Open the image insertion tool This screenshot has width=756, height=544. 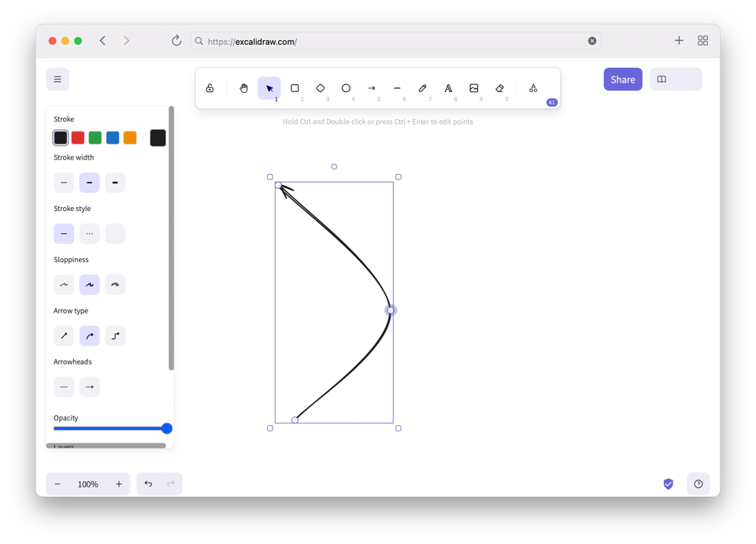[x=474, y=87]
